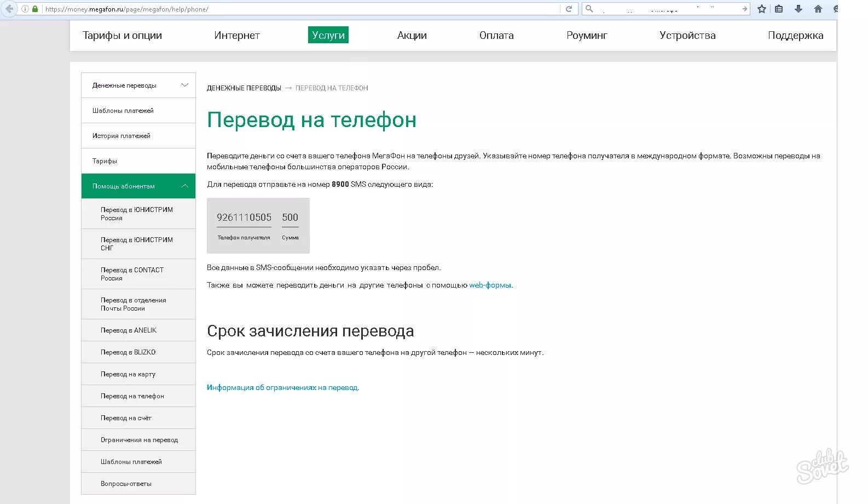Open Перевод на счёт

[138, 418]
